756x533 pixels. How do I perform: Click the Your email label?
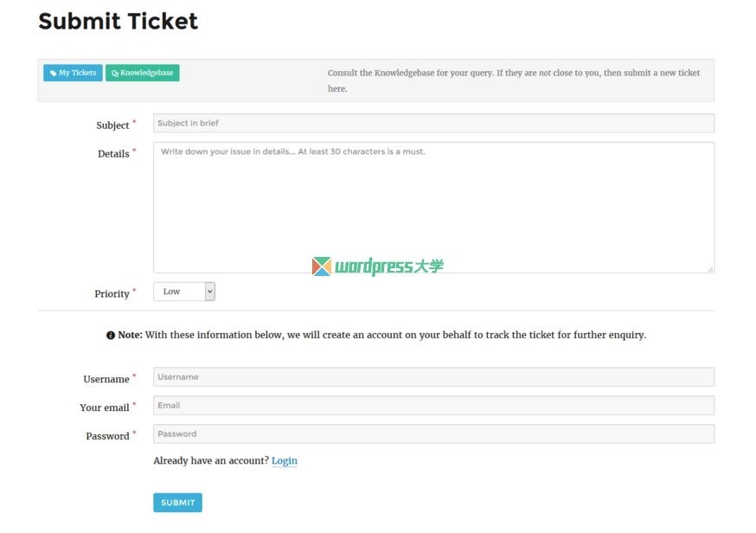[105, 408]
